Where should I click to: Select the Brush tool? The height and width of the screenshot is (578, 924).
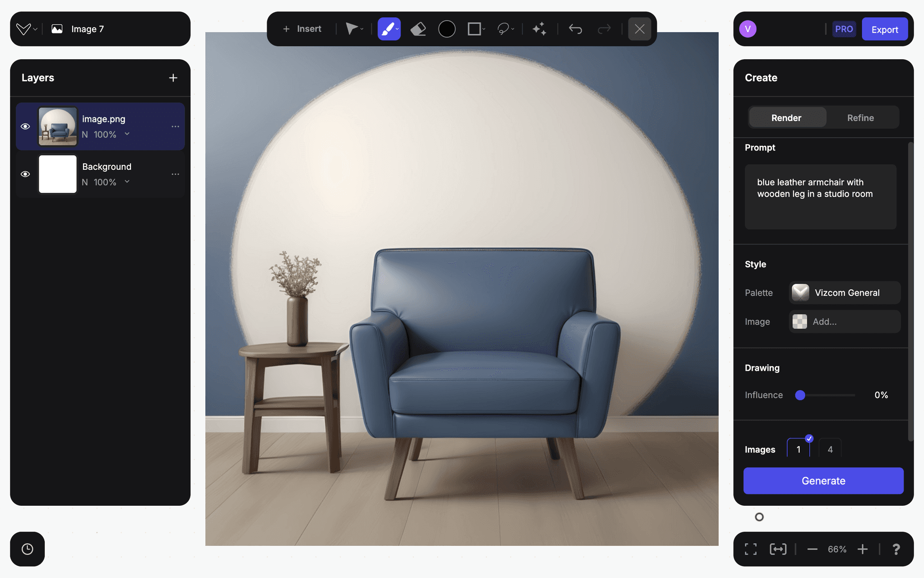(387, 29)
